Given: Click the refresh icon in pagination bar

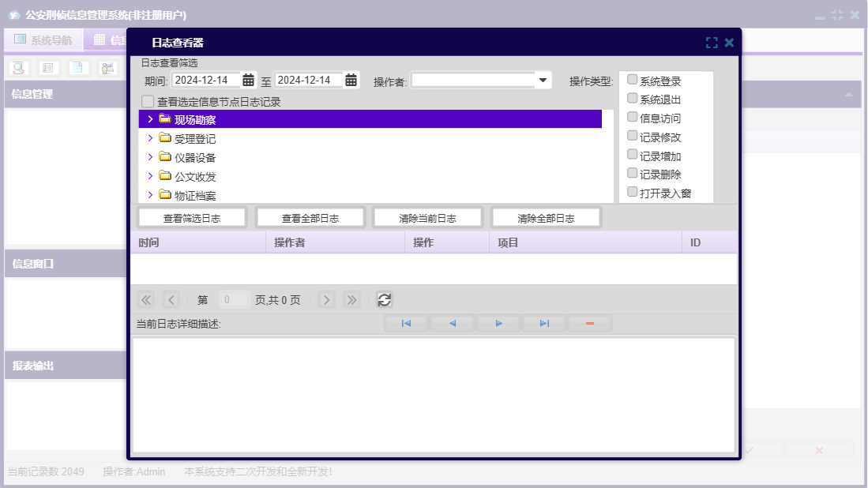Looking at the screenshot, I should pyautogui.click(x=384, y=299).
